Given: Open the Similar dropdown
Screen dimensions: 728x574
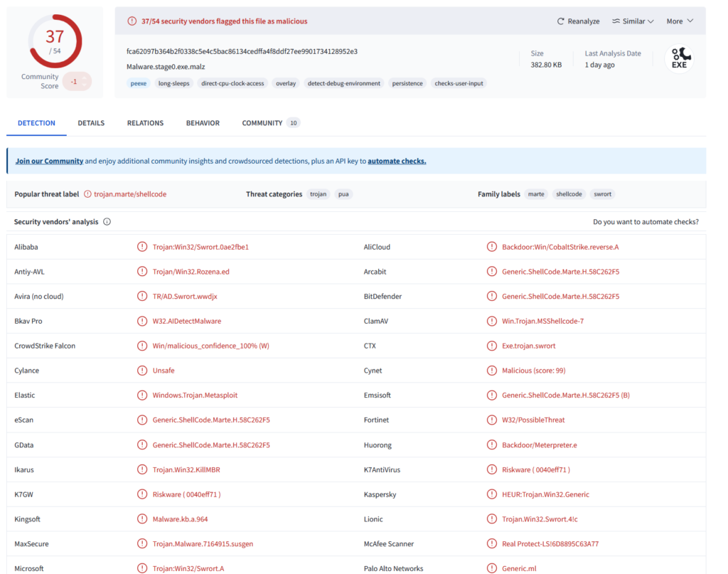Looking at the screenshot, I should 633,21.
